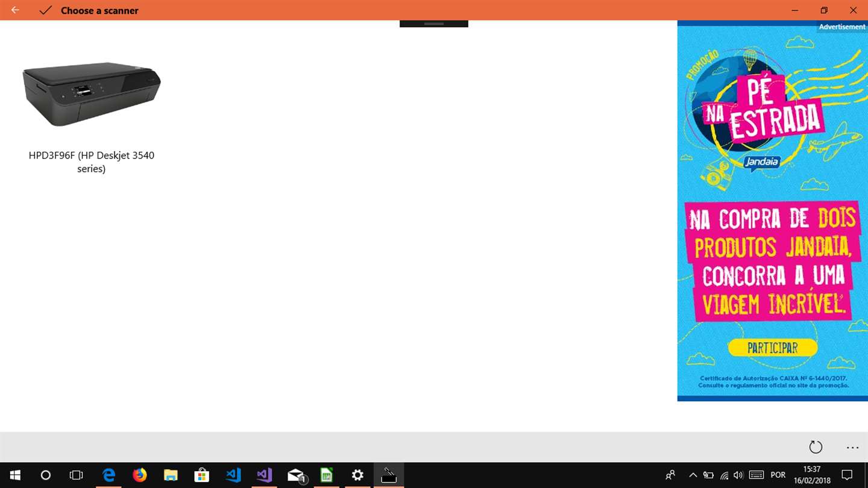
Task: Check battery status icon
Action: 709,475
